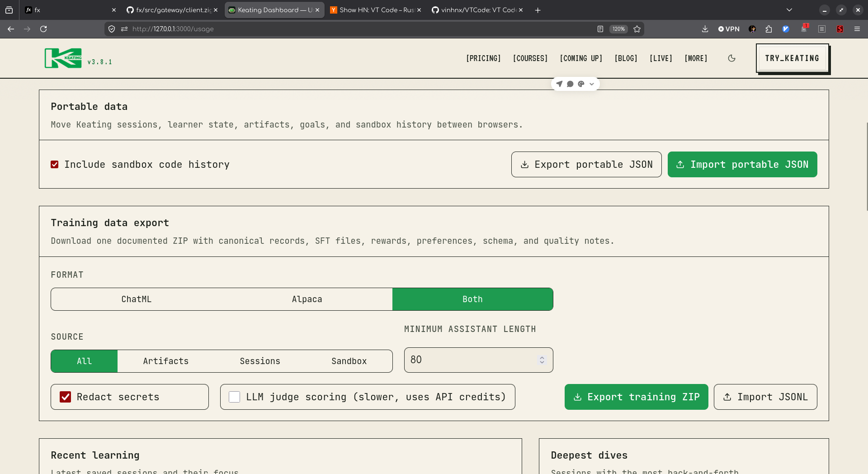The height and width of the screenshot is (474, 868).
Task: Click the paper plane icon in floating toolbar
Action: tap(559, 84)
